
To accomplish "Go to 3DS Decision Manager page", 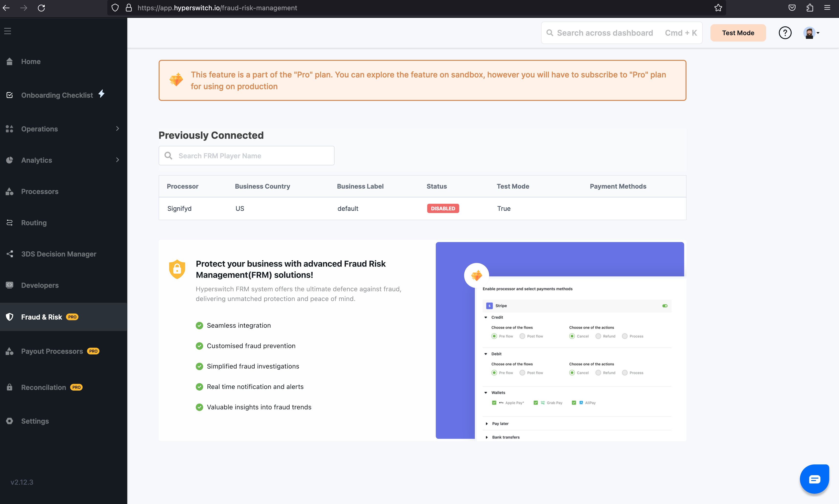I will click(x=58, y=254).
